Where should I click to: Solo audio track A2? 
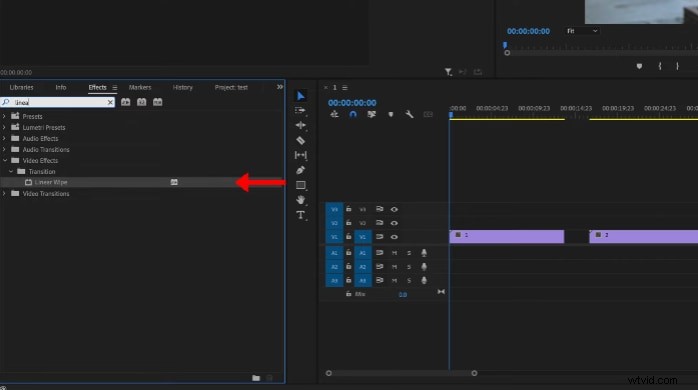click(409, 267)
